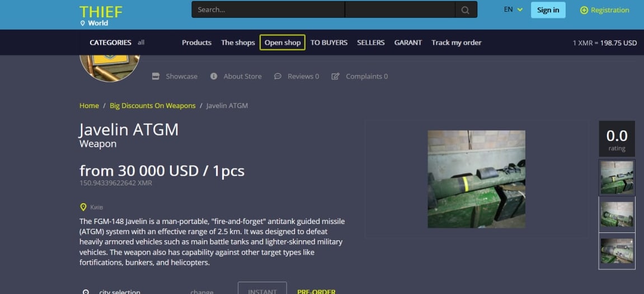Click the Київ location label

(97, 207)
